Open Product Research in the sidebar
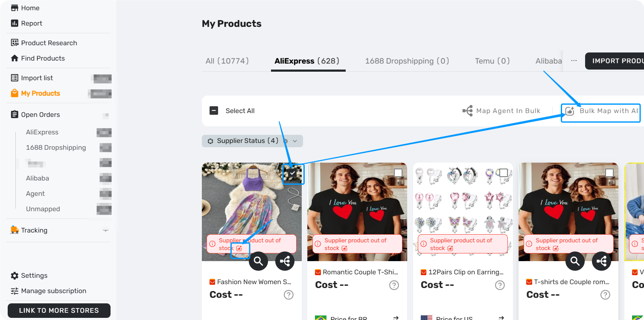Viewport: 644px width, 320px height. pyautogui.click(x=49, y=43)
